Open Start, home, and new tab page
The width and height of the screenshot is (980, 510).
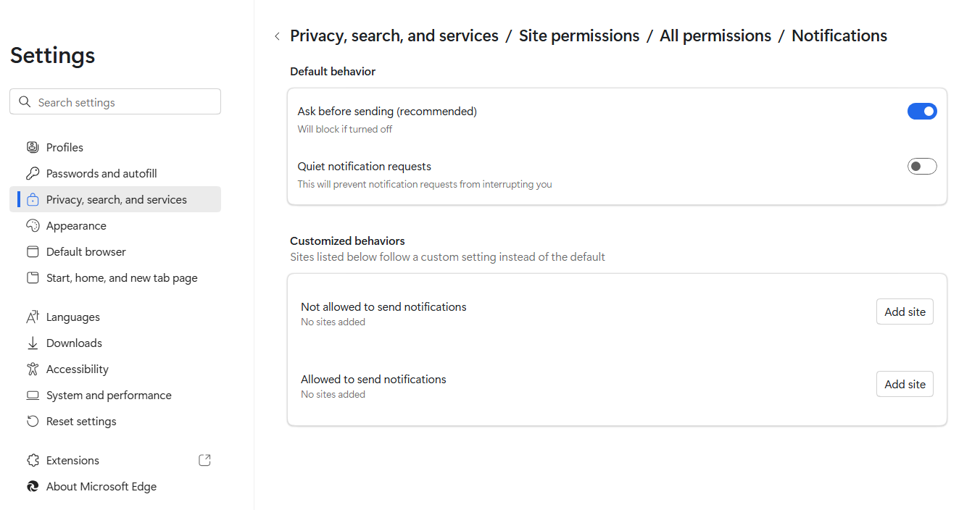pyautogui.click(x=122, y=278)
